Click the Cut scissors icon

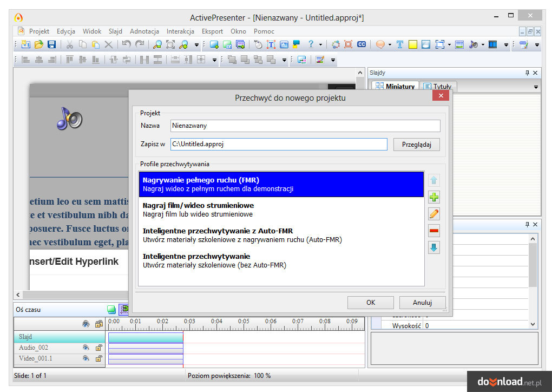(x=70, y=44)
